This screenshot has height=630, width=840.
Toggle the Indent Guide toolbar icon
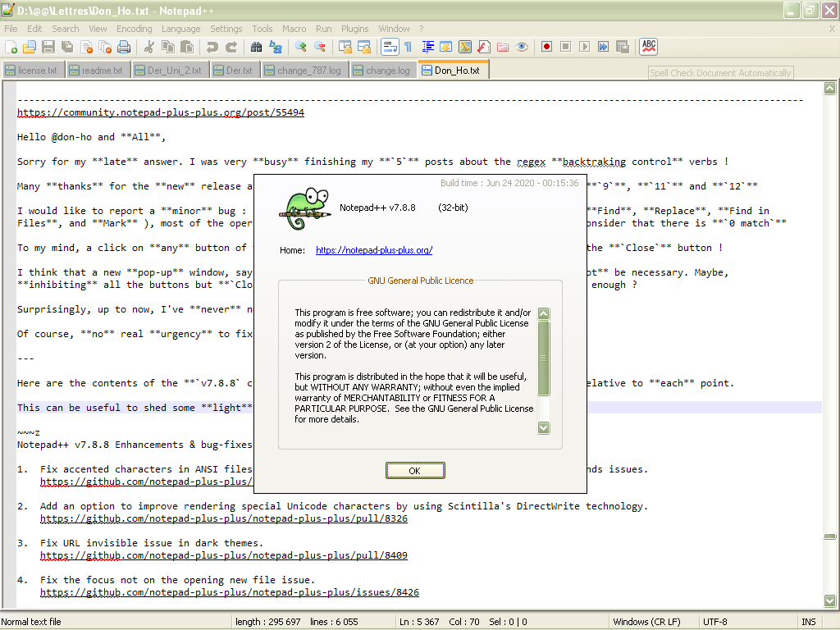(427, 47)
